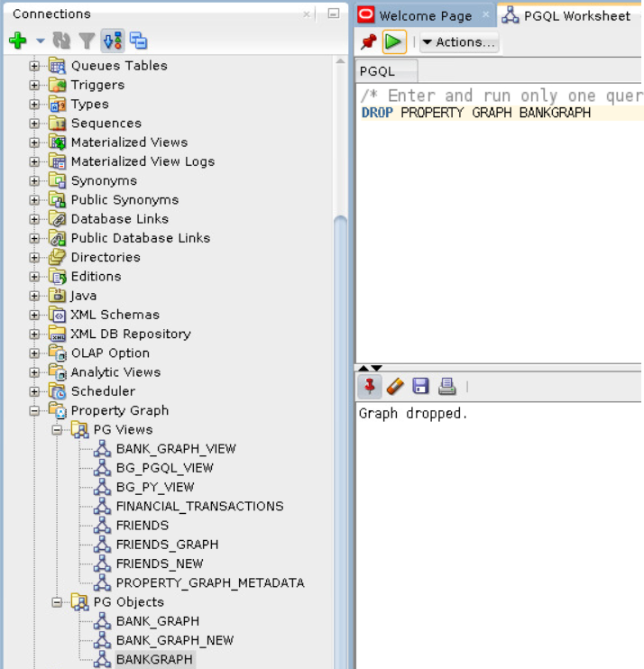This screenshot has height=669, width=644.
Task: Expand the Synonyms node
Action: pos(34,181)
